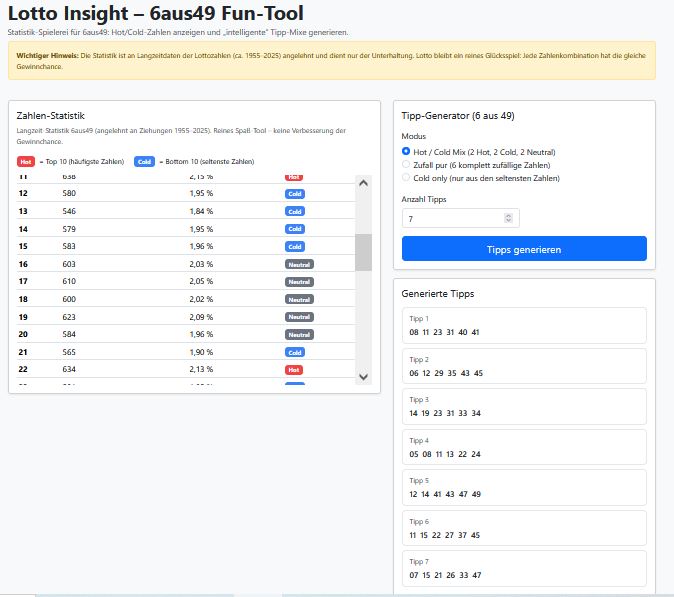This screenshot has width=674, height=597.
Task: Choose the Cold only mode option
Action: (406, 178)
